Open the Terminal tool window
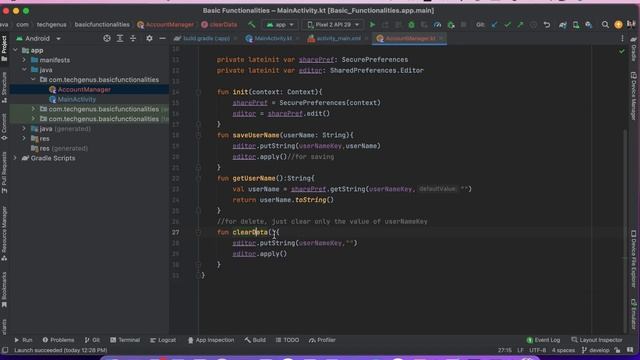The height and width of the screenshot is (360, 640). tap(125, 340)
